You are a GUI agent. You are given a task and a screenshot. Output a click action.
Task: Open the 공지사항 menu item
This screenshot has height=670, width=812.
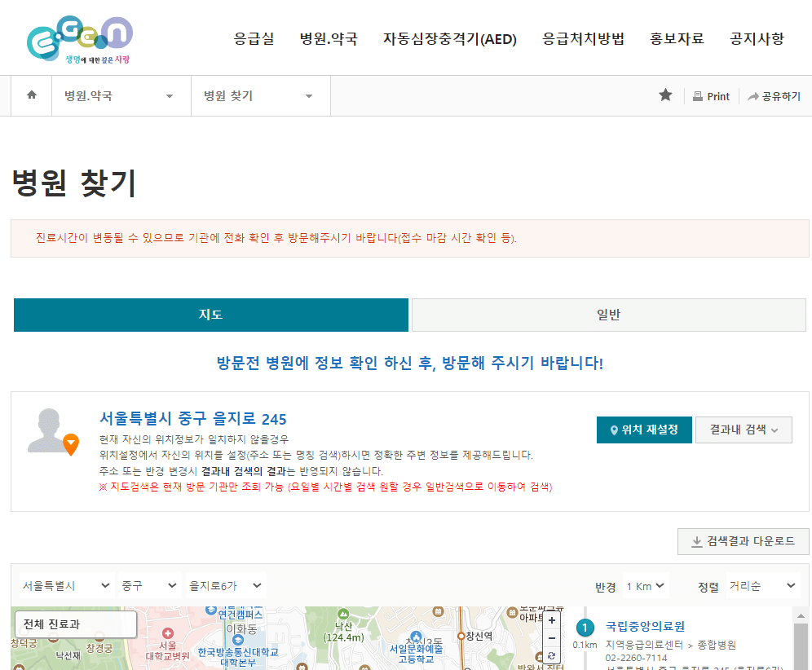click(757, 37)
